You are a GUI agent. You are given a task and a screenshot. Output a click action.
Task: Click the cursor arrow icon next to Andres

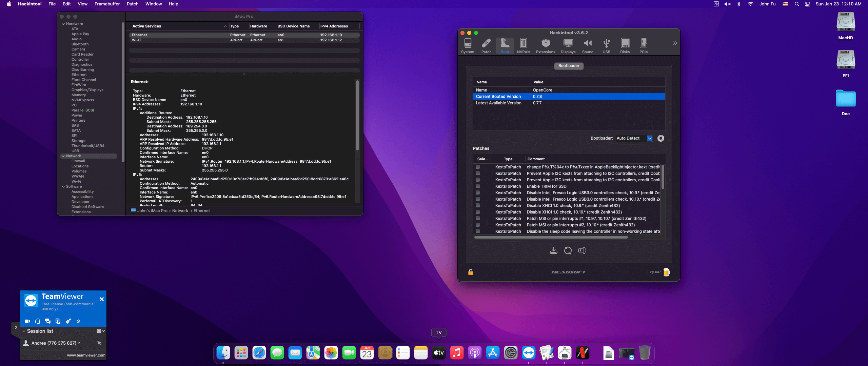tap(99, 343)
